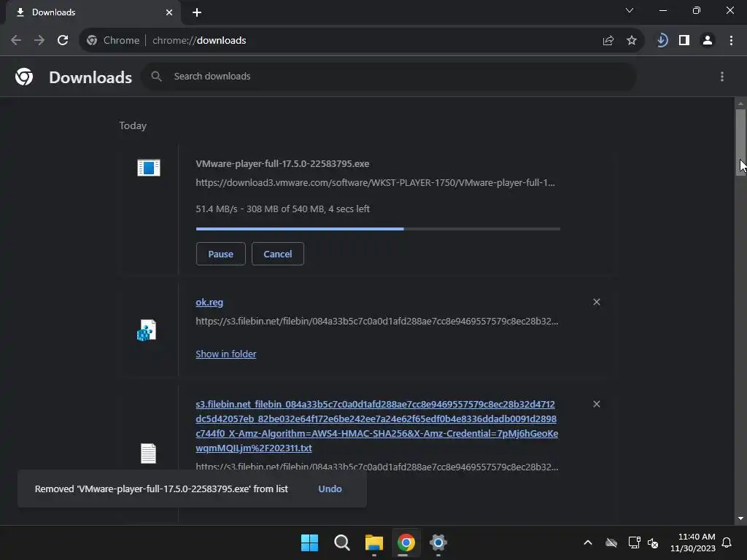Click the ok.reg registry file icon

[147, 330]
